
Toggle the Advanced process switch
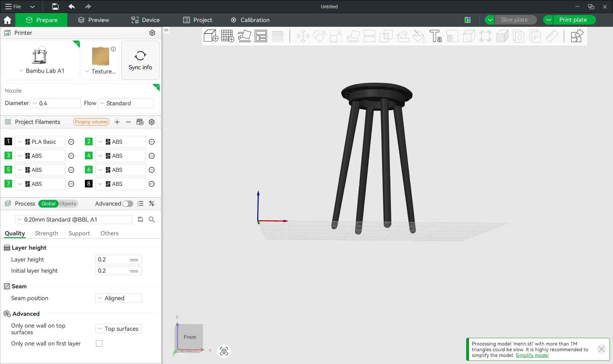pos(127,204)
